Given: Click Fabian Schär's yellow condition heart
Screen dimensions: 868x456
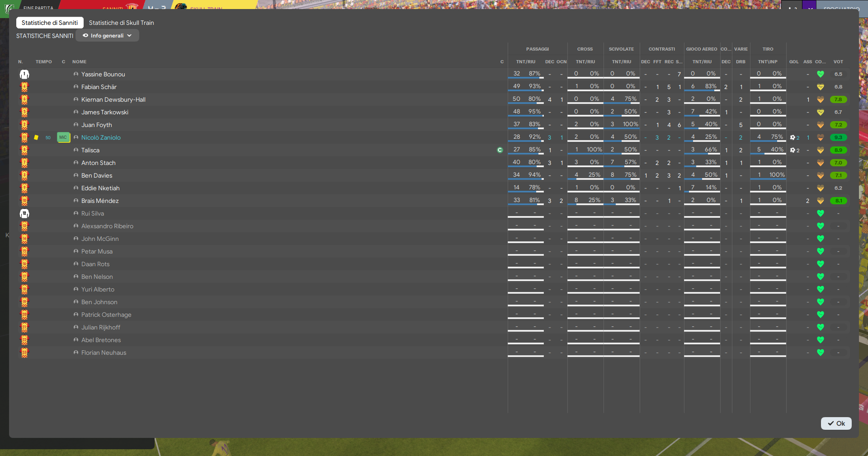Looking at the screenshot, I should (x=821, y=87).
